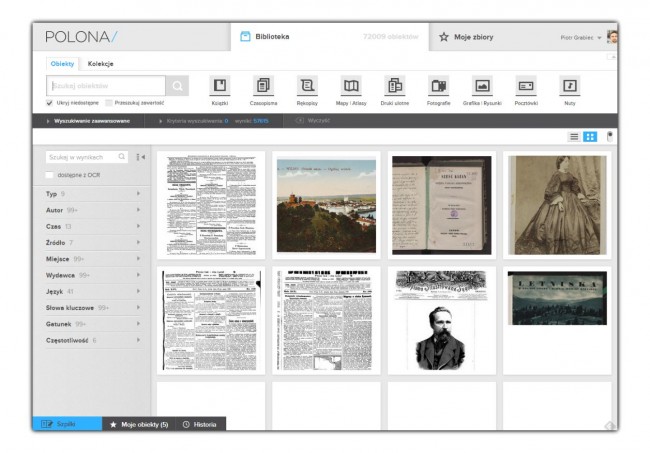Viewport: 650px width, 453px height.
Task: Open the bearded man portrait thumbnail
Action: pos(441,320)
